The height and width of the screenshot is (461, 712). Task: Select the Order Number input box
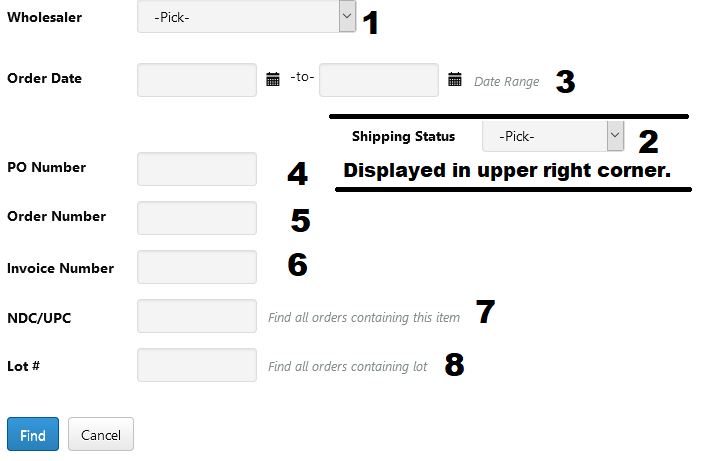click(197, 218)
